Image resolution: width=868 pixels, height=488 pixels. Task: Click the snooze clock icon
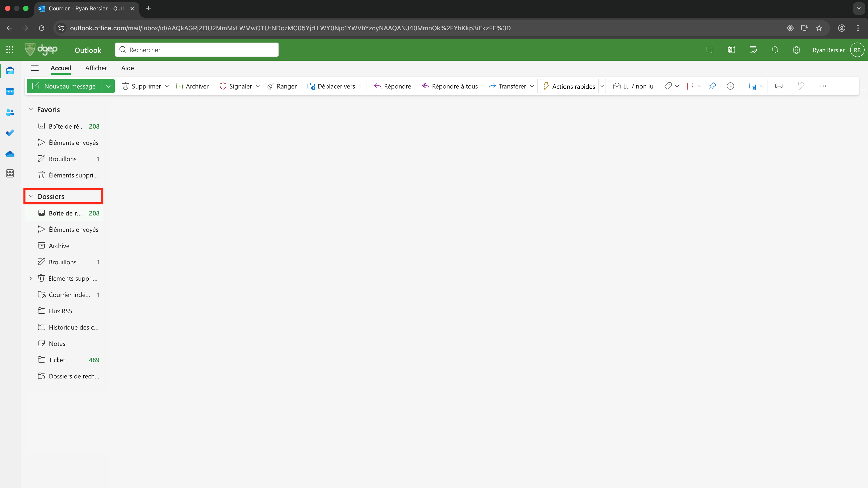coord(730,86)
